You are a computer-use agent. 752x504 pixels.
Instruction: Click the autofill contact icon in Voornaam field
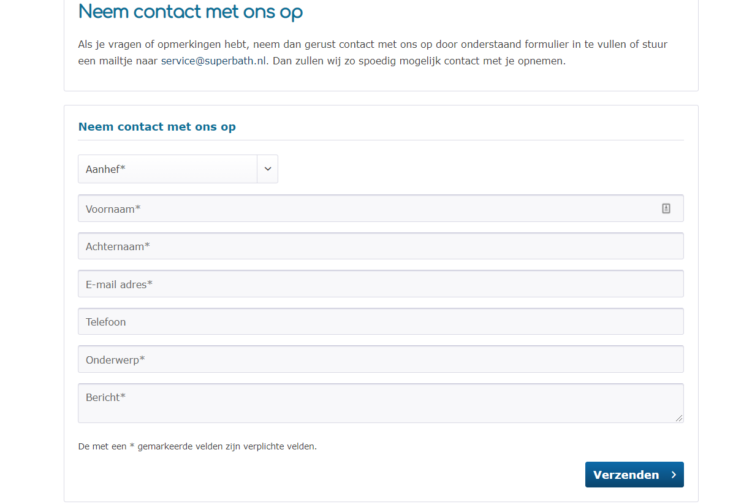pos(666,208)
